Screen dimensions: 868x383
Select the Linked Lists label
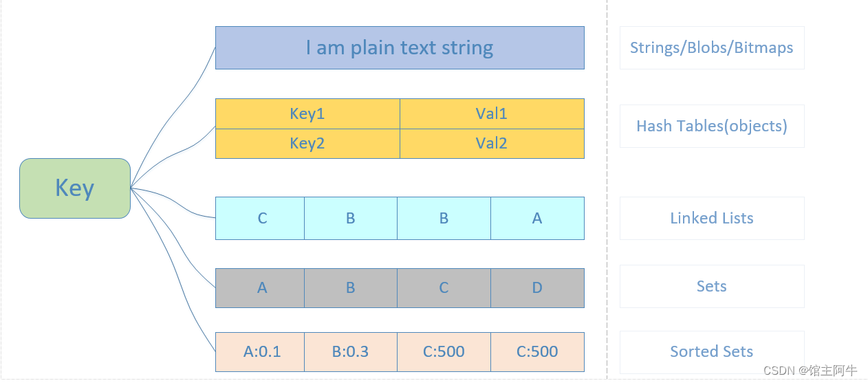pos(712,218)
